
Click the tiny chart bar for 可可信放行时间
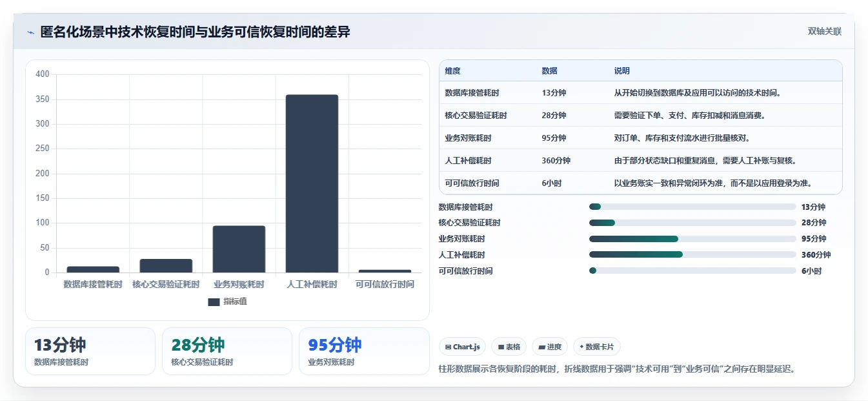385,271
